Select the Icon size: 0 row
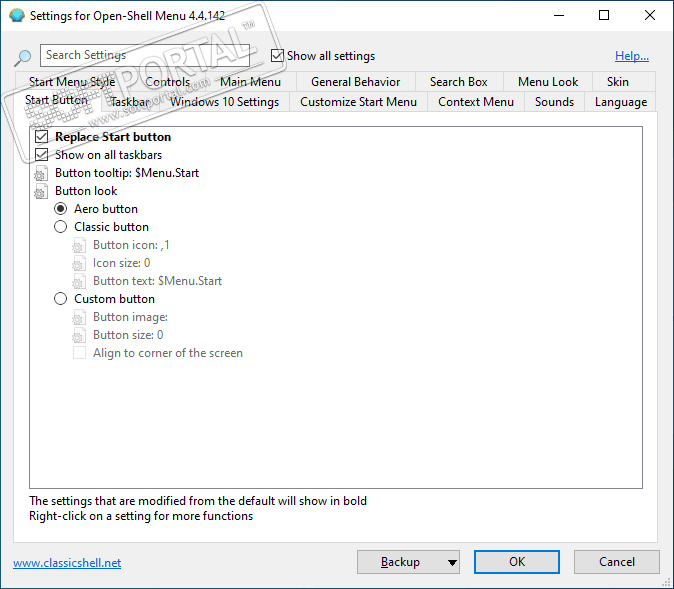674x589 pixels. (x=121, y=263)
